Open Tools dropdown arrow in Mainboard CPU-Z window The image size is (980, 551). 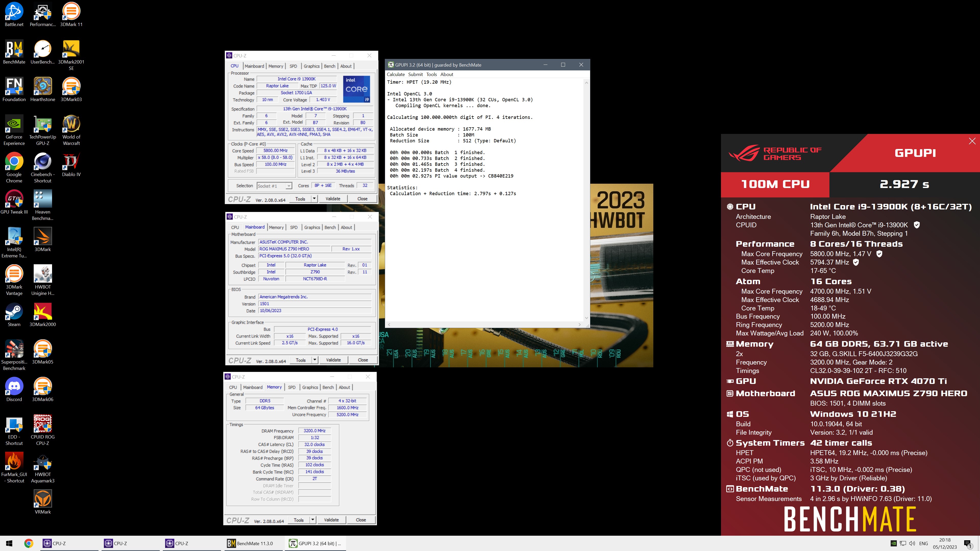pyautogui.click(x=315, y=360)
